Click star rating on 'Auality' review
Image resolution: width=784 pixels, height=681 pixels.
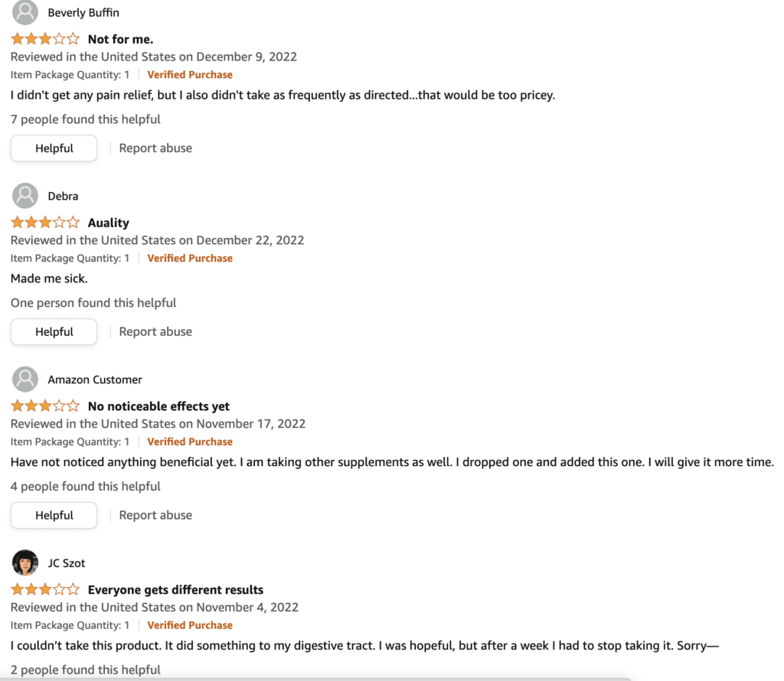point(45,222)
